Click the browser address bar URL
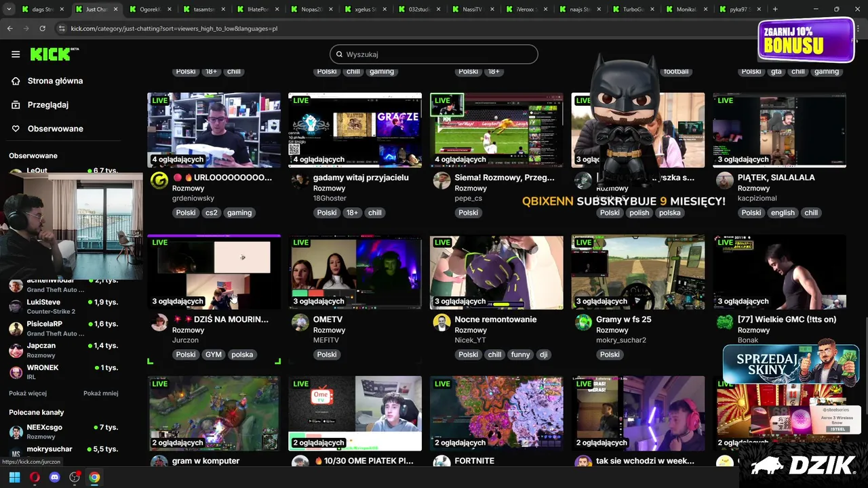This screenshot has height=488, width=868. (174, 28)
